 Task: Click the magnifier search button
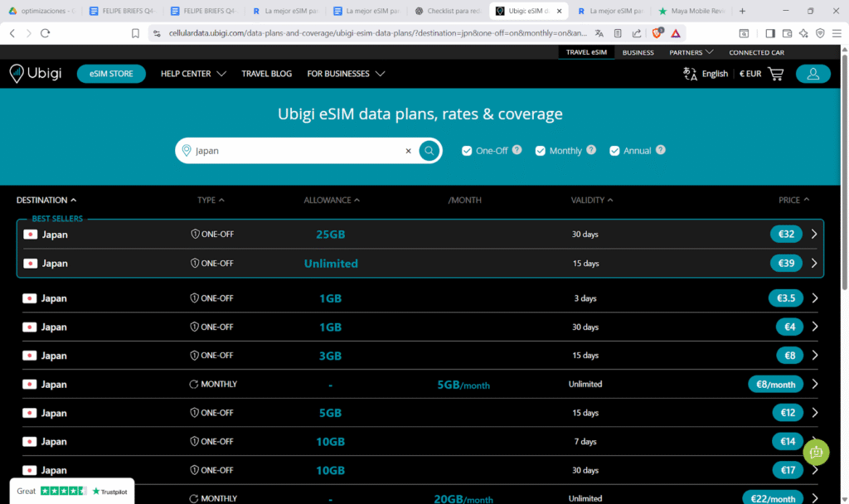[429, 151]
